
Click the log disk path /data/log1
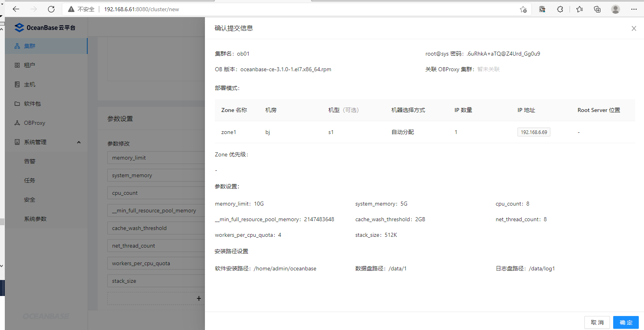(542, 268)
